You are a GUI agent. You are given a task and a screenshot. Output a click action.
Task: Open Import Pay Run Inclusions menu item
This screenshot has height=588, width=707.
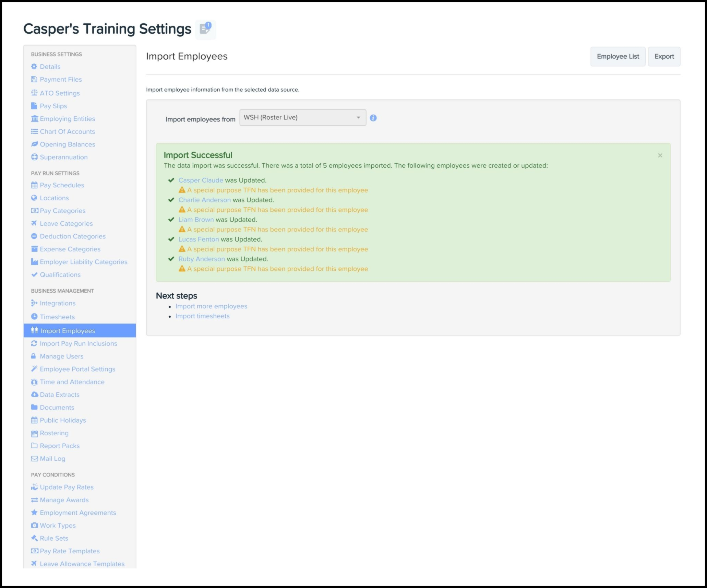(x=78, y=343)
